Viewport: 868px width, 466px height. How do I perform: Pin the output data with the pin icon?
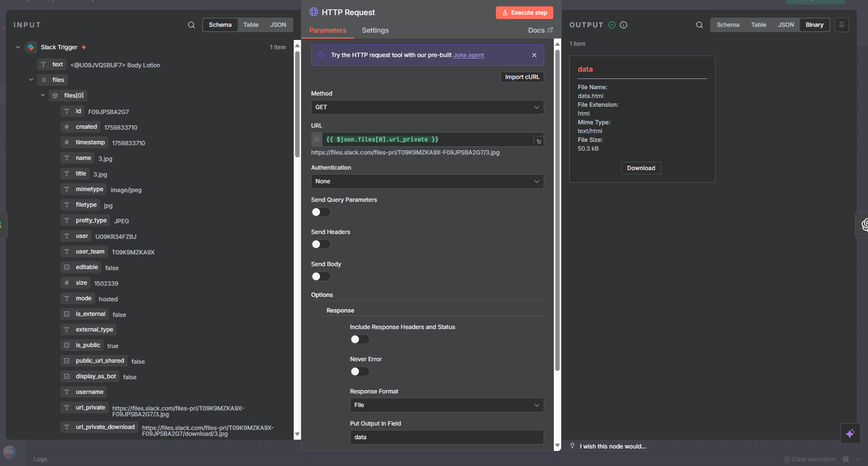841,25
